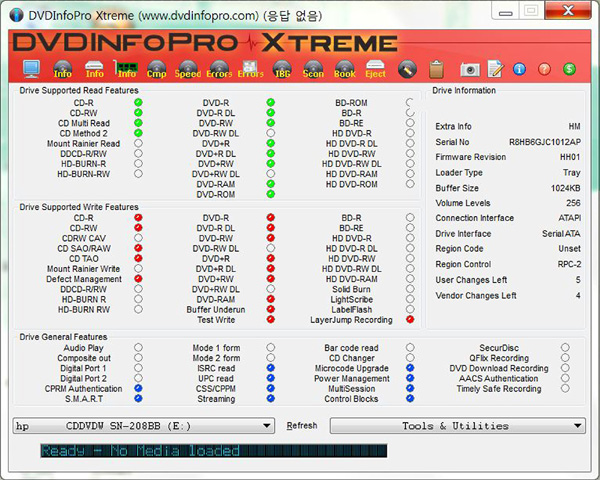Click the Timely Safe Recording label
The height and width of the screenshot is (480, 600).
499,389
